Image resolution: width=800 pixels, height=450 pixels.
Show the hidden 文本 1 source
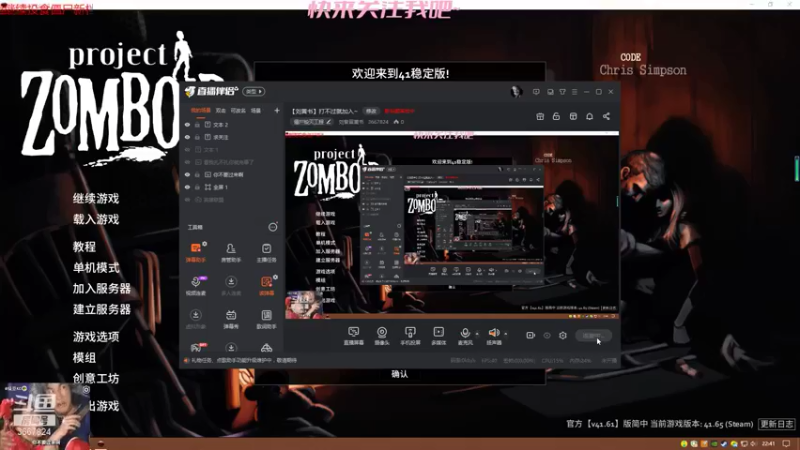pyautogui.click(x=187, y=149)
